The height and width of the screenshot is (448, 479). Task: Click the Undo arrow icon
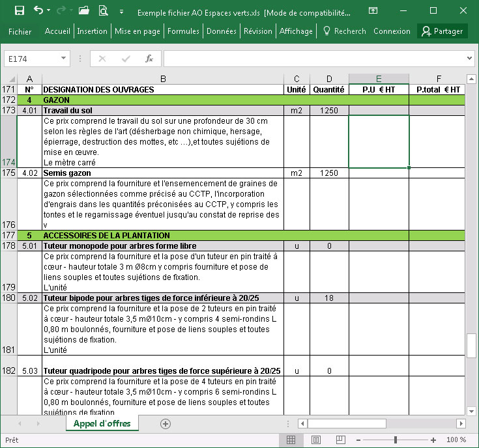pos(38,11)
